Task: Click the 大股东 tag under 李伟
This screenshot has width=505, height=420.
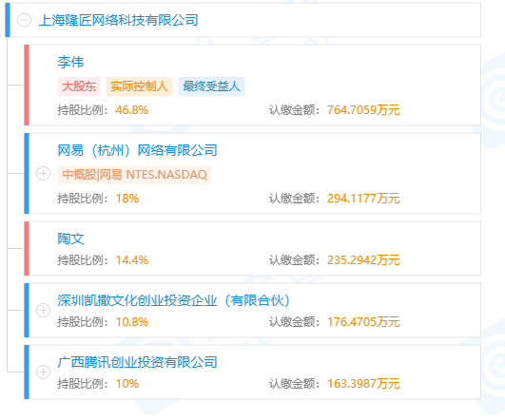Action: point(79,86)
